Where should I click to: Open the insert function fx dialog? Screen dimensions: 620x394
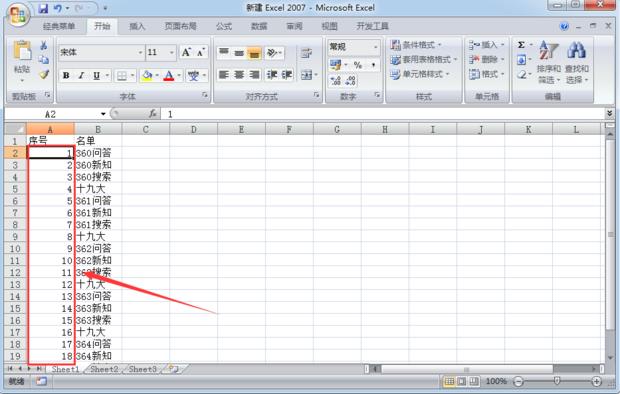153,114
